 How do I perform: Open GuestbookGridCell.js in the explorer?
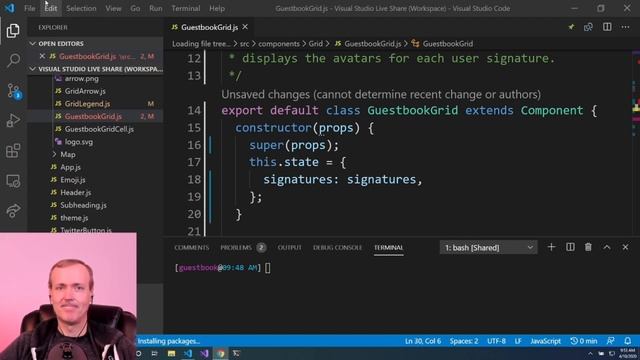point(99,129)
